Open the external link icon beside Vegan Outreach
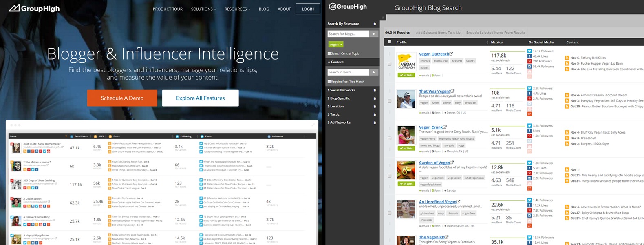Viewport: 644px width, 245px height. pyautogui.click(x=451, y=54)
